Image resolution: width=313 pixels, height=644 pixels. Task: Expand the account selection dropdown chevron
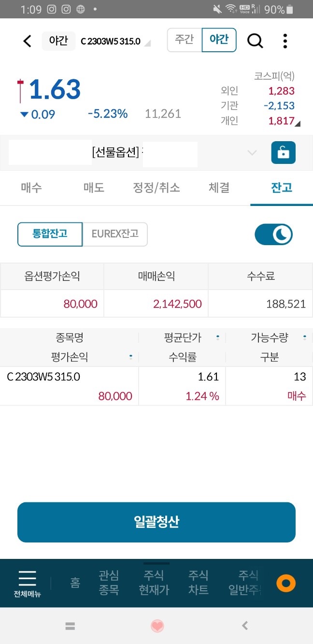click(252, 153)
